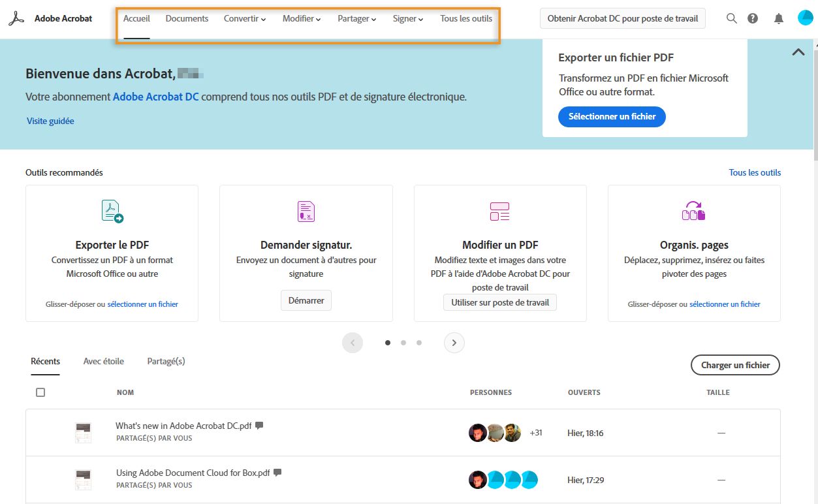818x504 pixels.
Task: Click the Exporter le PDF card icon
Action: pyautogui.click(x=112, y=212)
